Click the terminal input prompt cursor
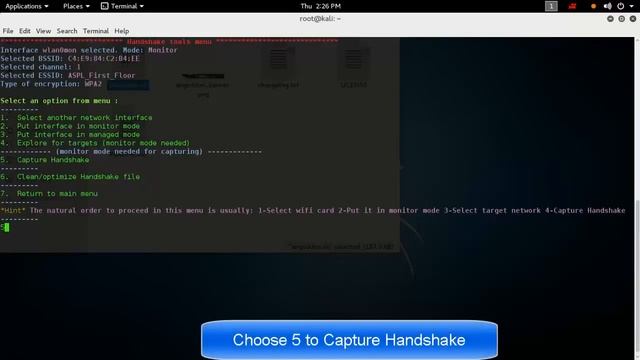 coord(7,227)
